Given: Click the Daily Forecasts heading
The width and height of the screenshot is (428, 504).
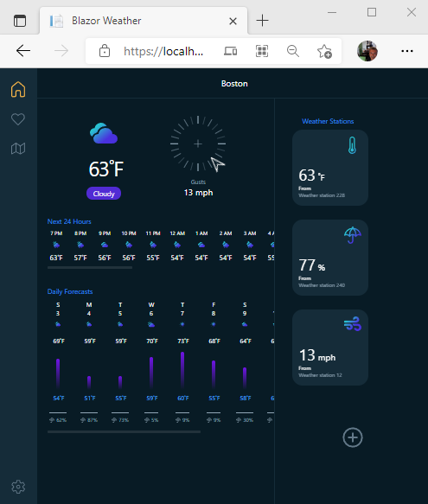Looking at the screenshot, I should pos(70,291).
